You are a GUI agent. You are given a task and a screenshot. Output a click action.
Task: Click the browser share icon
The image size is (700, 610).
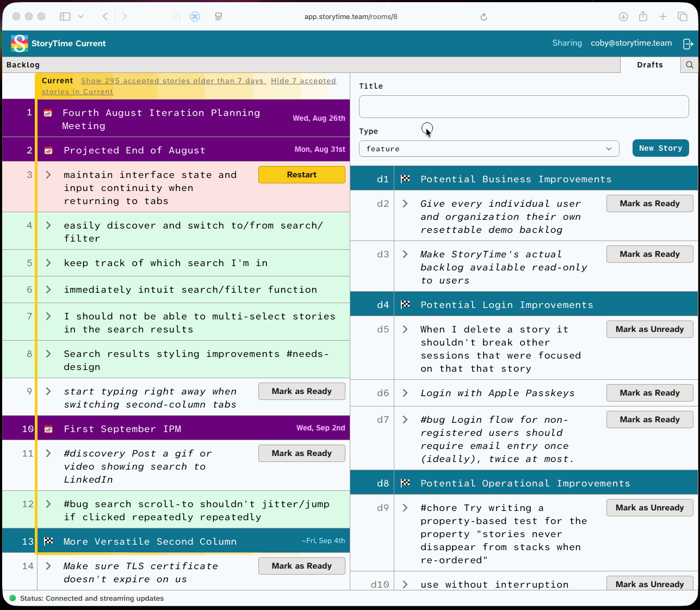(x=643, y=16)
